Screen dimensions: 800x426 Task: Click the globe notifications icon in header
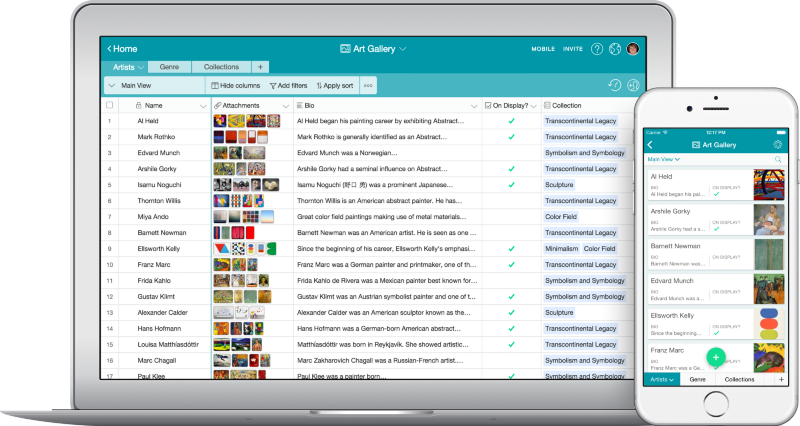pyautogui.click(x=615, y=48)
